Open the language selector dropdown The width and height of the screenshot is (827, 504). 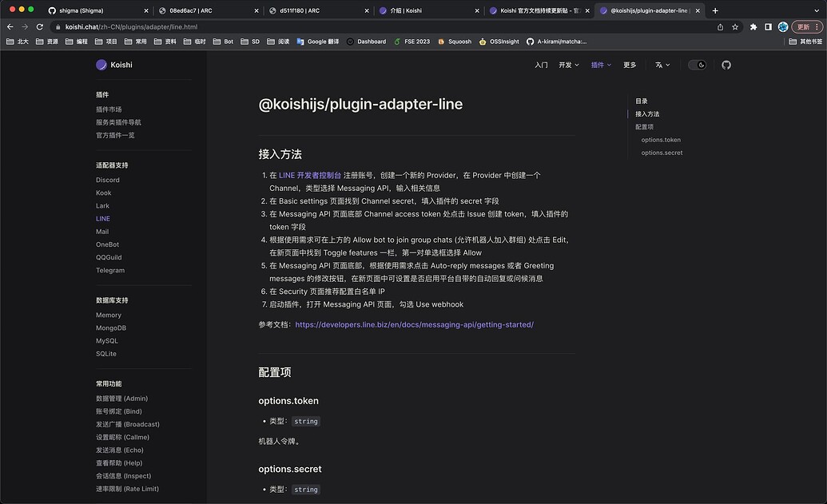coord(661,65)
